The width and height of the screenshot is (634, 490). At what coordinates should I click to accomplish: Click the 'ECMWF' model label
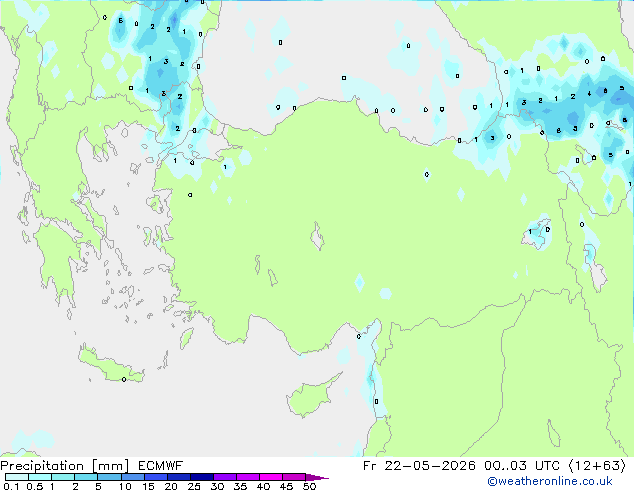point(161,466)
